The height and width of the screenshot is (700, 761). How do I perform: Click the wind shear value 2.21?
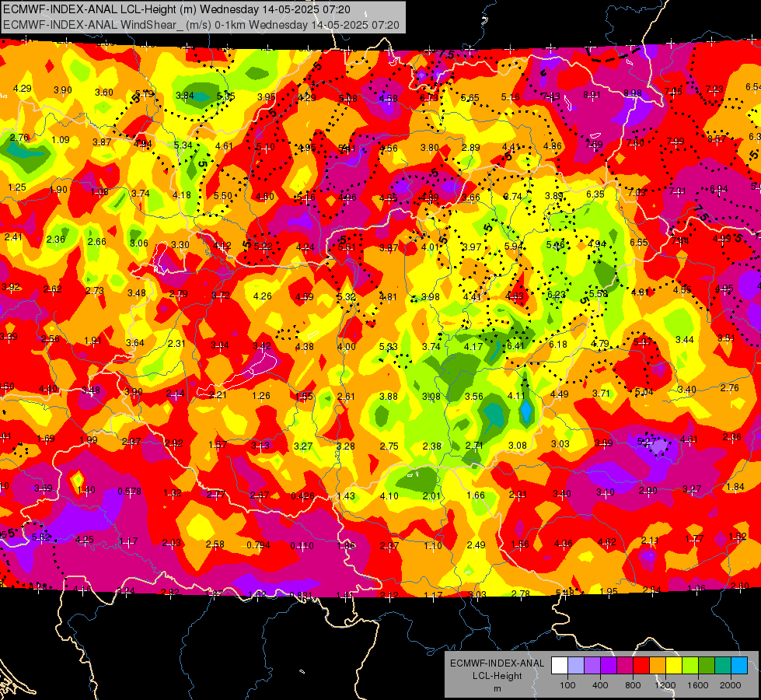(218, 395)
